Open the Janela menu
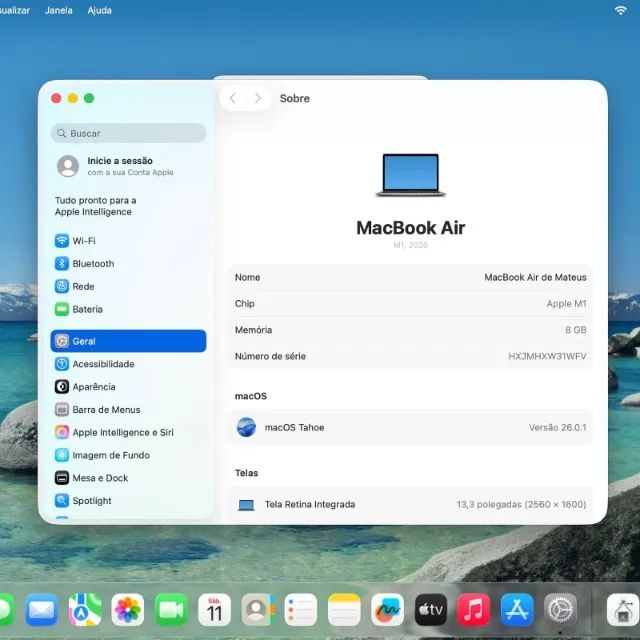 pyautogui.click(x=59, y=10)
